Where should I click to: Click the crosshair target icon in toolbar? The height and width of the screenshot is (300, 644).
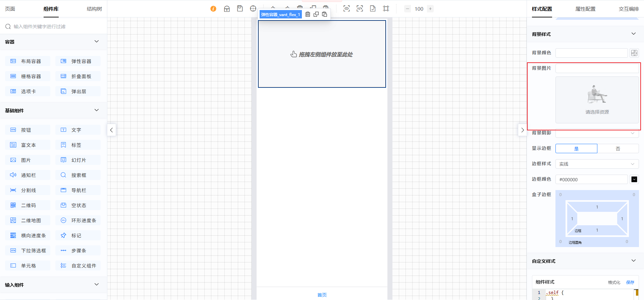253,9
